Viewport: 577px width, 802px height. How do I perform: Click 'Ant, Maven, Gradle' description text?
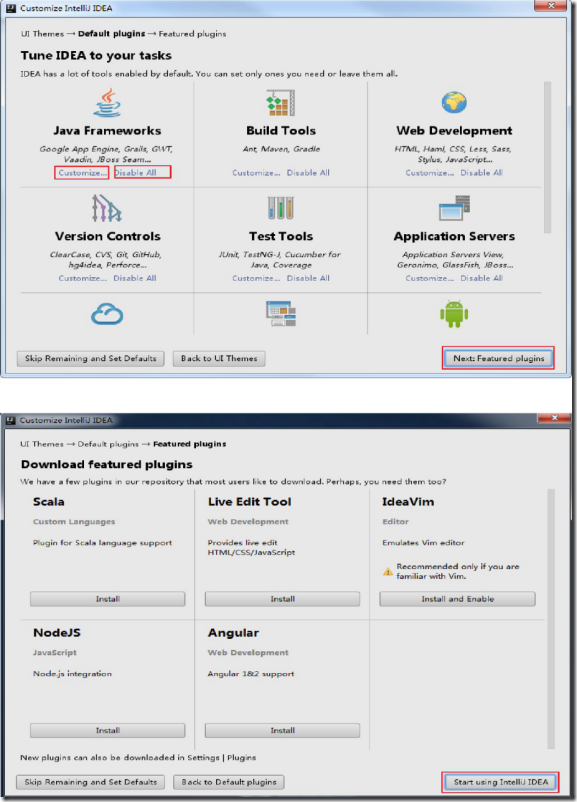[x=281, y=149]
